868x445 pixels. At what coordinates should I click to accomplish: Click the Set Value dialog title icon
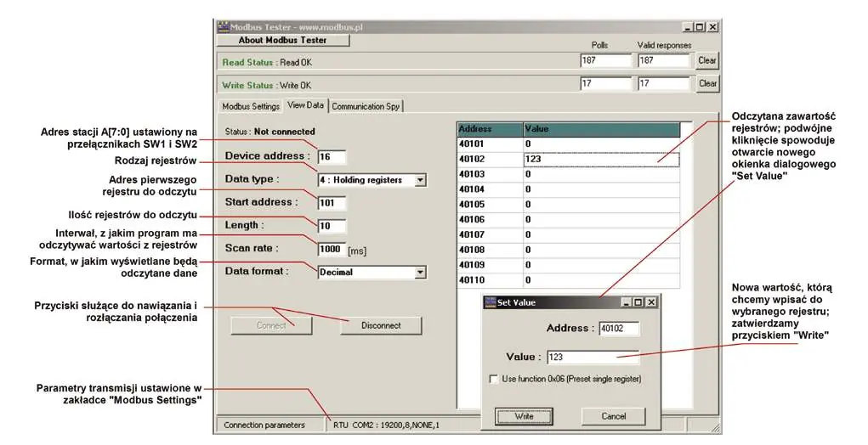(x=490, y=302)
